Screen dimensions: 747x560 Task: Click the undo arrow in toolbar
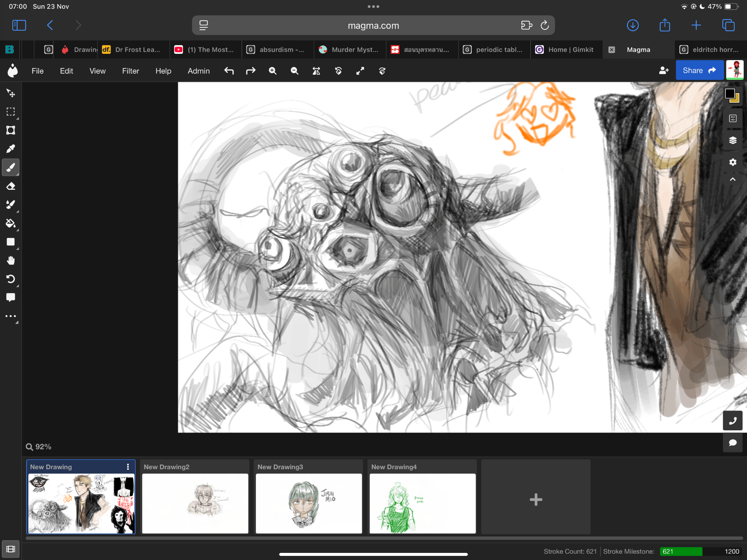[x=229, y=71]
